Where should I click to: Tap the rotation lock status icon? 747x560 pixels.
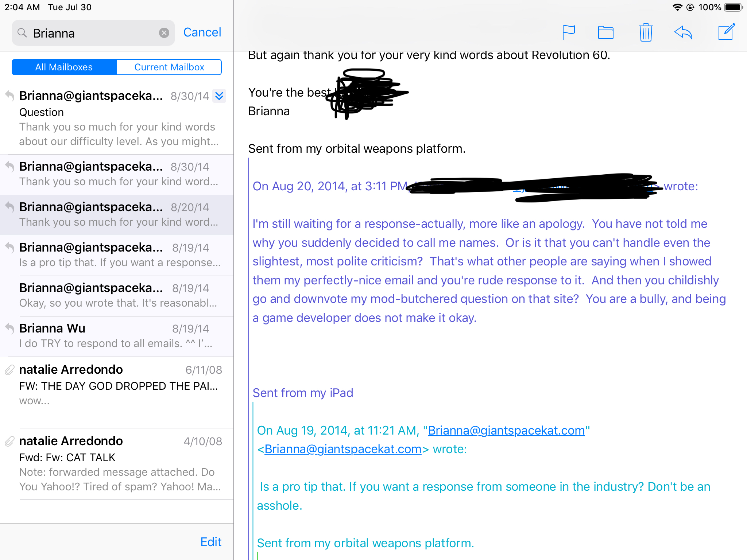690,7
